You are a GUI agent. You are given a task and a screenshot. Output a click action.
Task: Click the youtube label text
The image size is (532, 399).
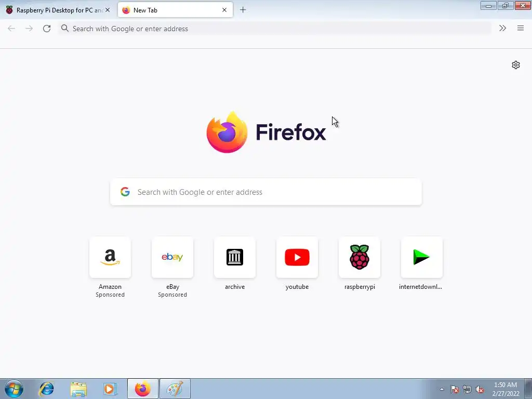[297, 287]
